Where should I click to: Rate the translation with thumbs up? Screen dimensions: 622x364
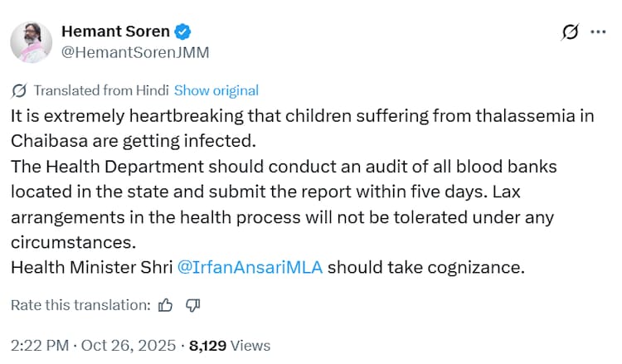165,305
